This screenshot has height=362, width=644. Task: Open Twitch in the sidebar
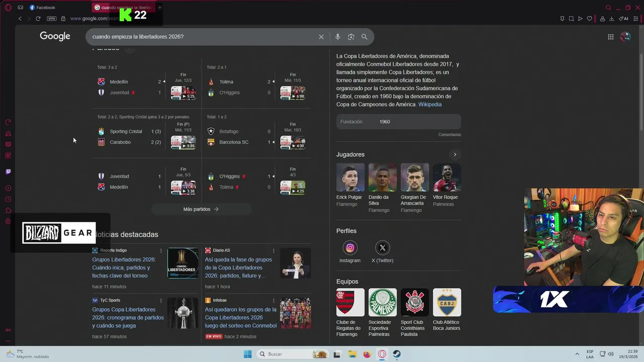8,171
